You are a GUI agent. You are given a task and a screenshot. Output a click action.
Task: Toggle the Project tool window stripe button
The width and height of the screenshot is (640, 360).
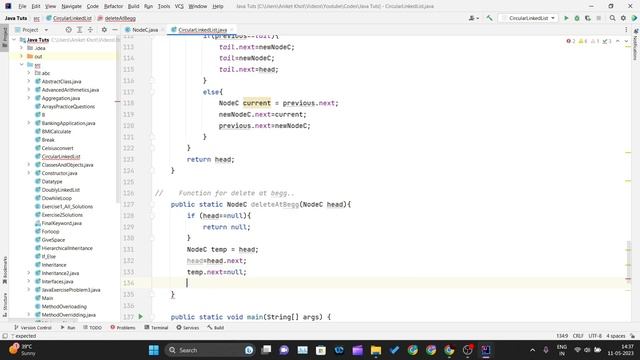pos(4,38)
